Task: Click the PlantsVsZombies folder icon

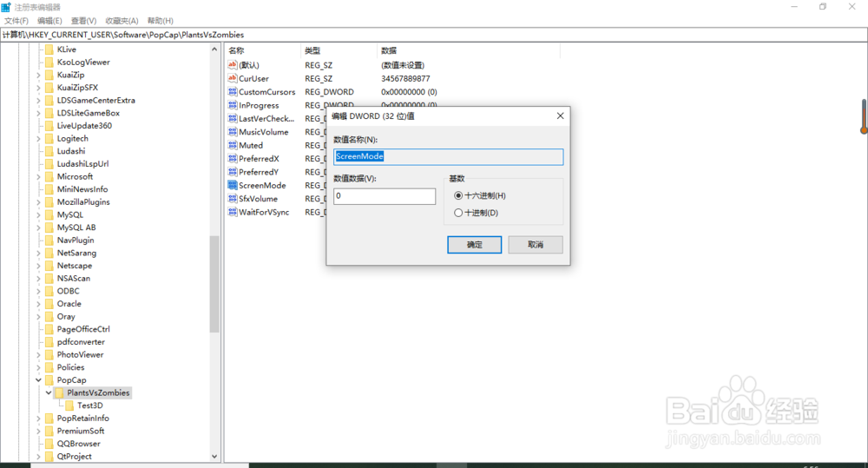Action: tap(59, 392)
